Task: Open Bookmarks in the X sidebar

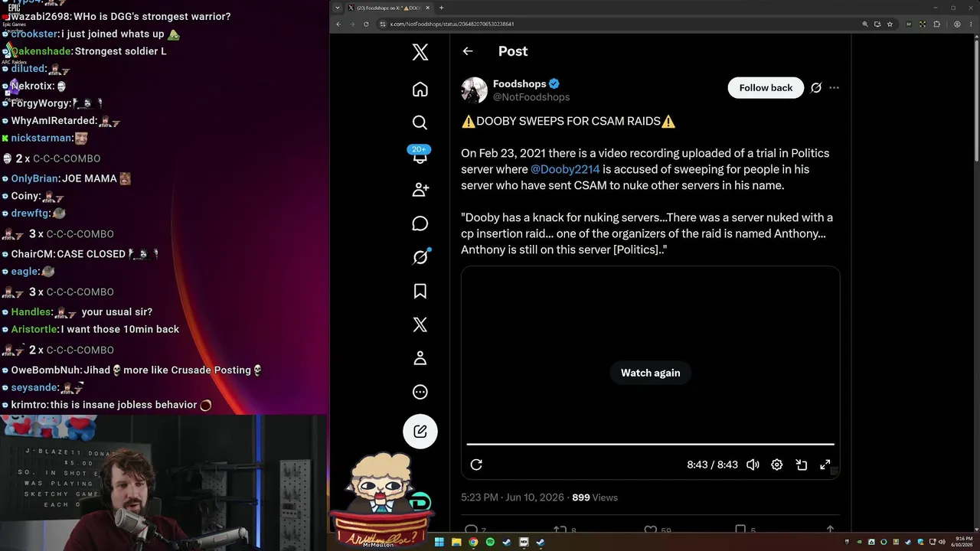Action: pos(420,291)
